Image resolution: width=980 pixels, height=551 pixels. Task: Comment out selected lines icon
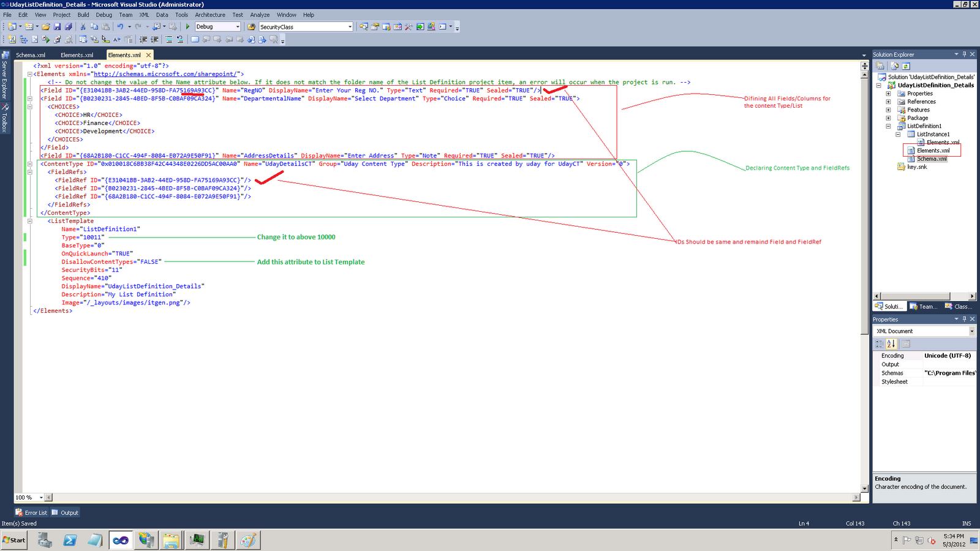169,40
